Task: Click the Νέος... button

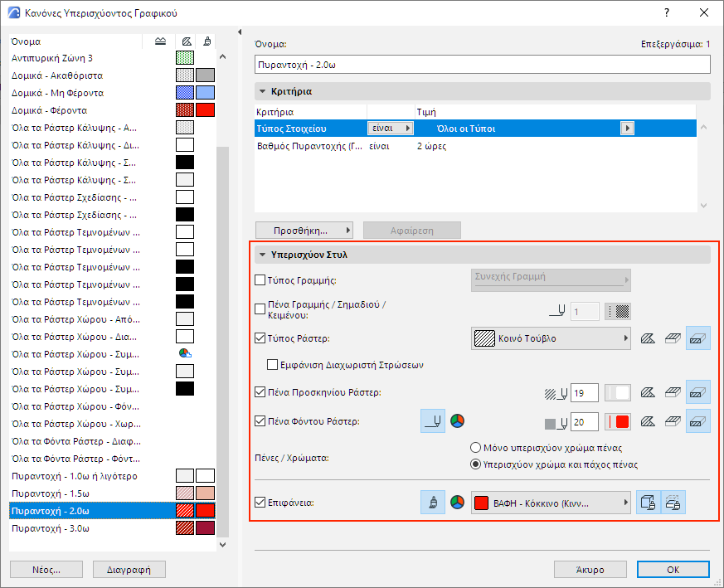Action: click(x=46, y=570)
